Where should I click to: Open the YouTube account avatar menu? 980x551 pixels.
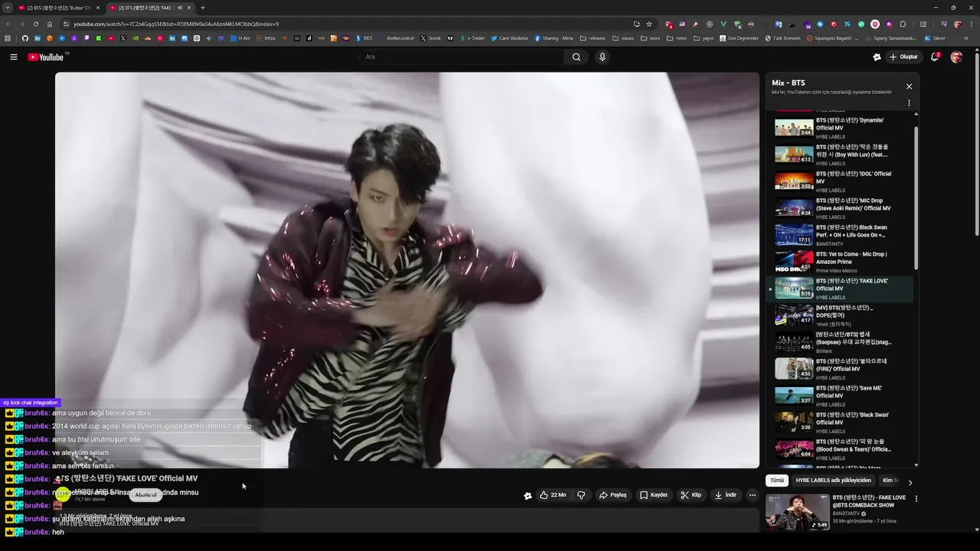pos(956,57)
